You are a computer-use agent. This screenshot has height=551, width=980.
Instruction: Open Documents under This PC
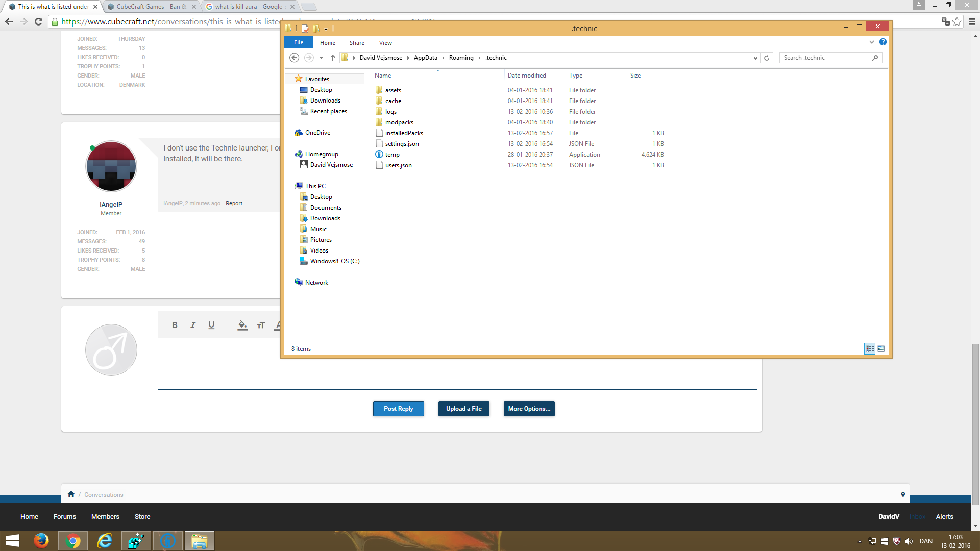[326, 208]
